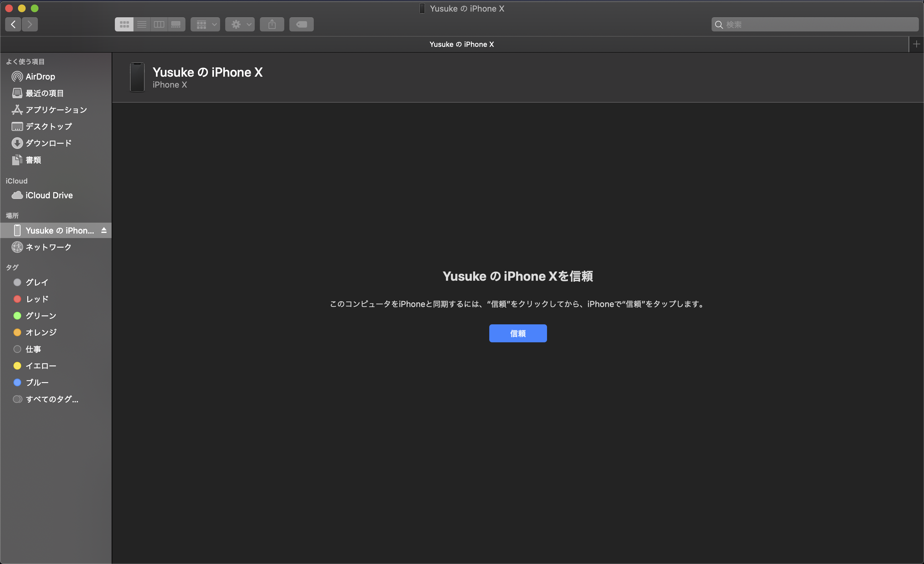Select the オレンジ tag
The height and width of the screenshot is (564, 924).
(x=56, y=332)
